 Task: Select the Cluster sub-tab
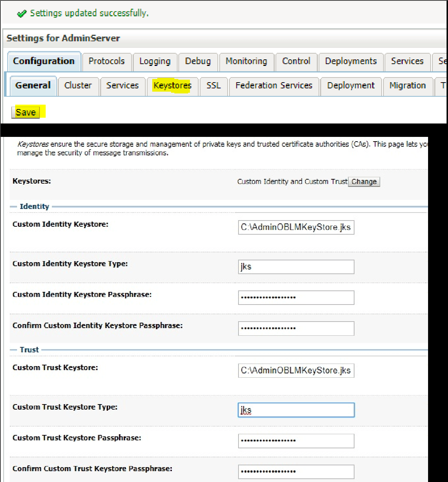pos(78,86)
